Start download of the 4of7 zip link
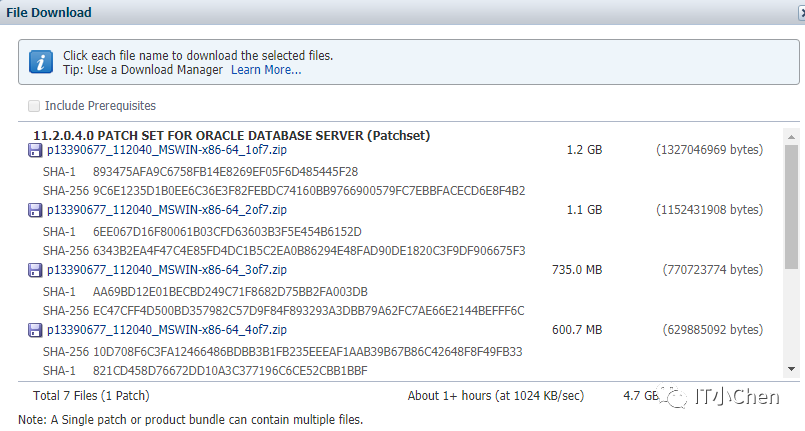This screenshot has width=805, height=431. [166, 330]
